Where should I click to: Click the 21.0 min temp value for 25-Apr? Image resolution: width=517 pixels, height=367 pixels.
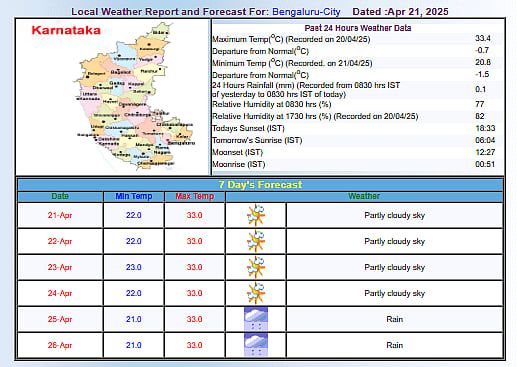(x=134, y=319)
